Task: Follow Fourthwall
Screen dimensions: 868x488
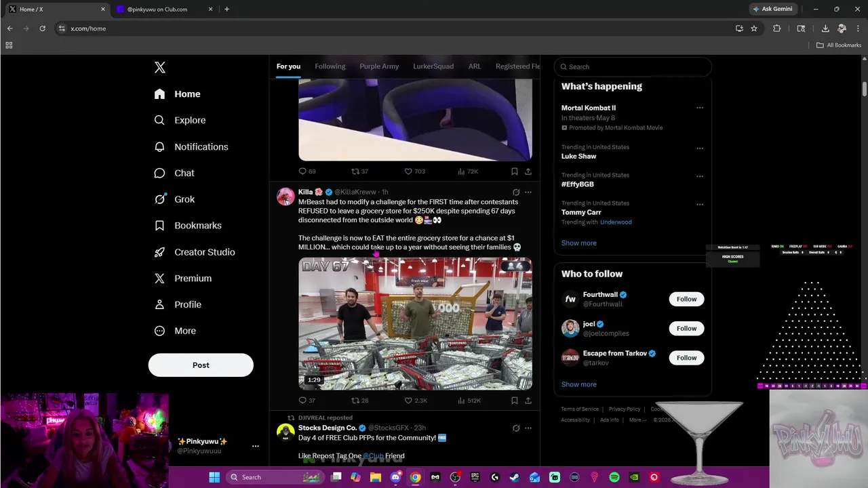Action: click(686, 299)
